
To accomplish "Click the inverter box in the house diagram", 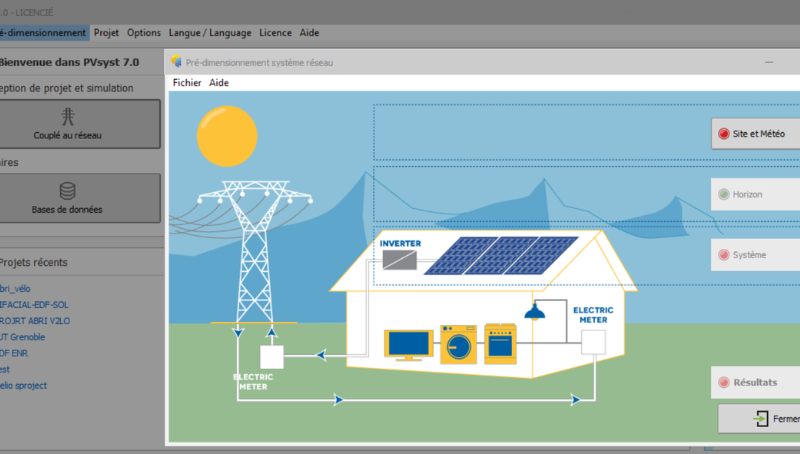I will point(400,260).
